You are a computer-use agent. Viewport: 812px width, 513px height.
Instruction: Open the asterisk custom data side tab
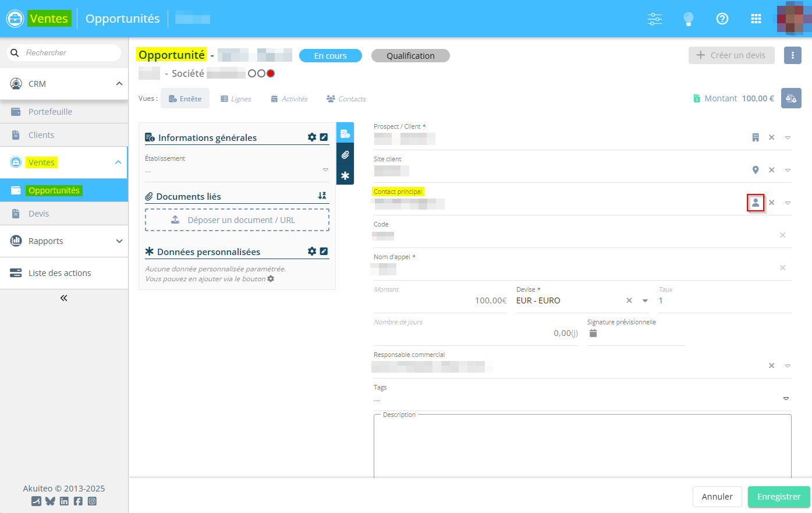tap(345, 175)
